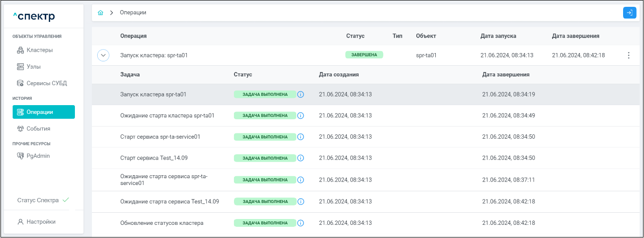
Task: Collapse the 'Запуск кластера: spr-ta01' operation row
Action: coord(104,55)
